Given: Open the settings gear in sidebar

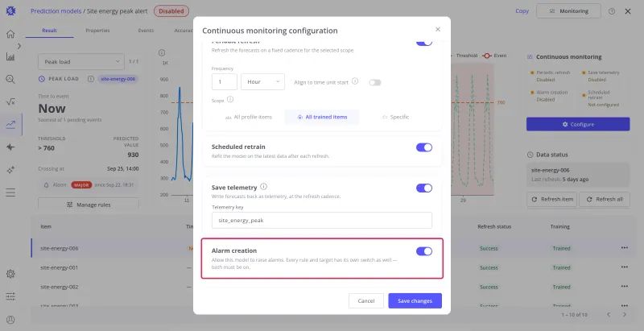Looking at the screenshot, I should click(x=10, y=274).
